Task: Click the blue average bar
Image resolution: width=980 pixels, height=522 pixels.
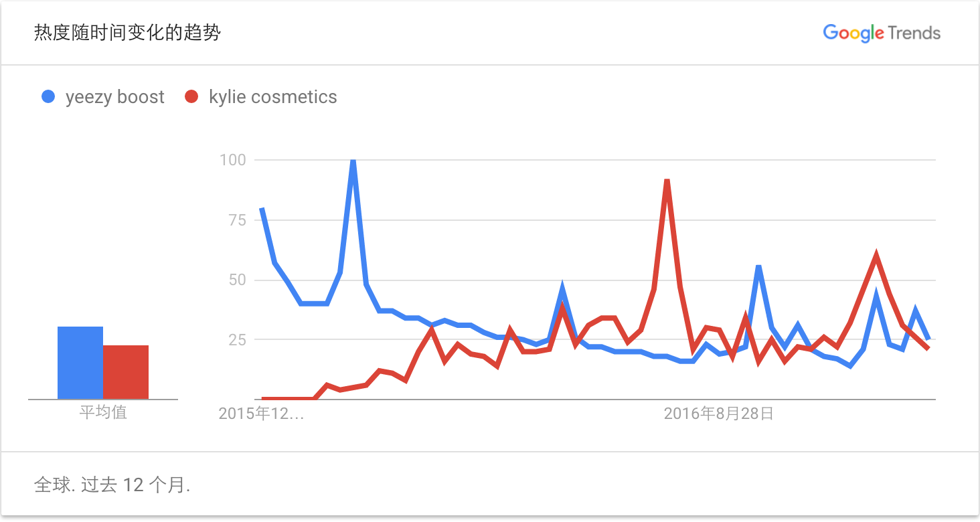Action: (x=80, y=363)
